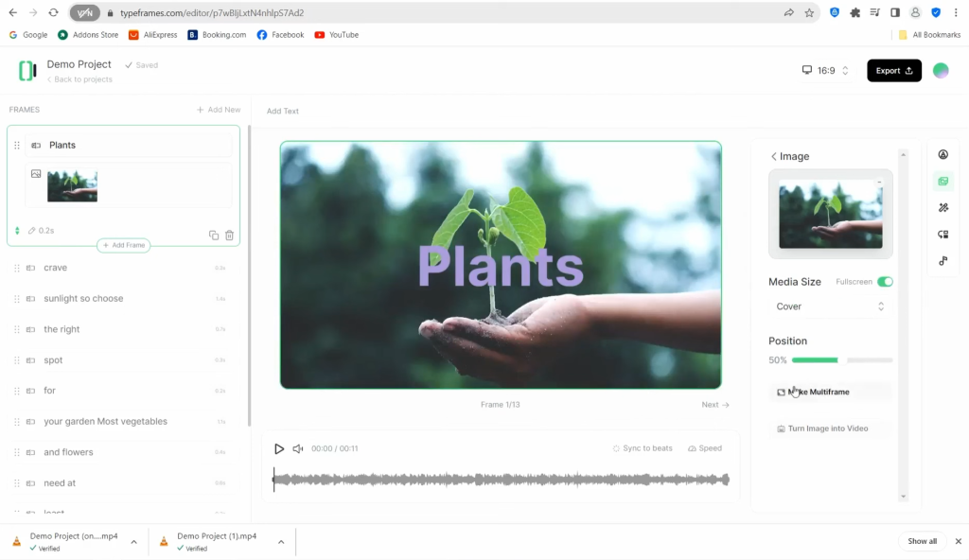Open the Cover media size dropdown
This screenshot has height=560, width=969.
(830, 306)
